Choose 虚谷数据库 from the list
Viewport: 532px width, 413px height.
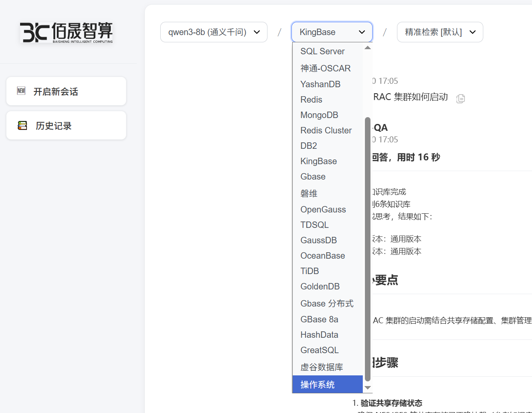[328, 367]
